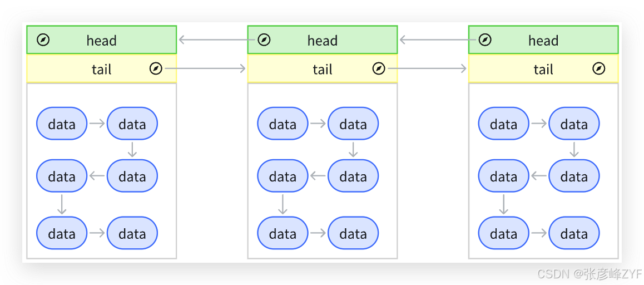Click the compass icon in the middle head box

pyautogui.click(x=264, y=40)
